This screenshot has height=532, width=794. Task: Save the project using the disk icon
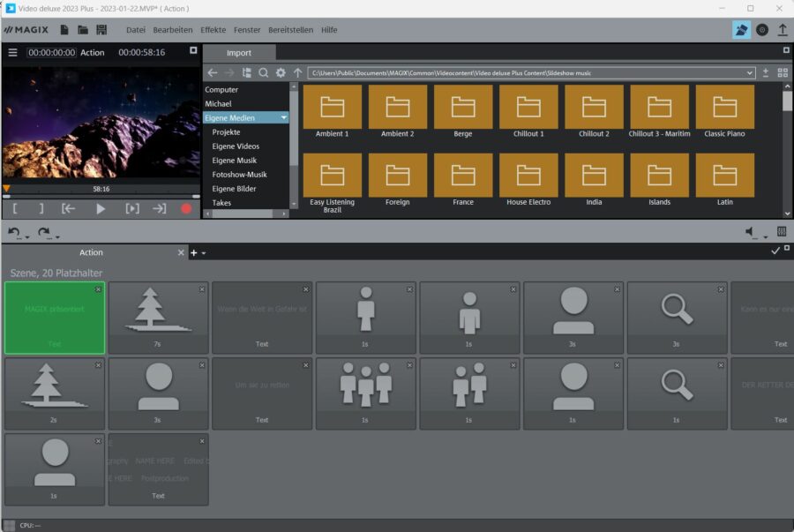coord(101,29)
